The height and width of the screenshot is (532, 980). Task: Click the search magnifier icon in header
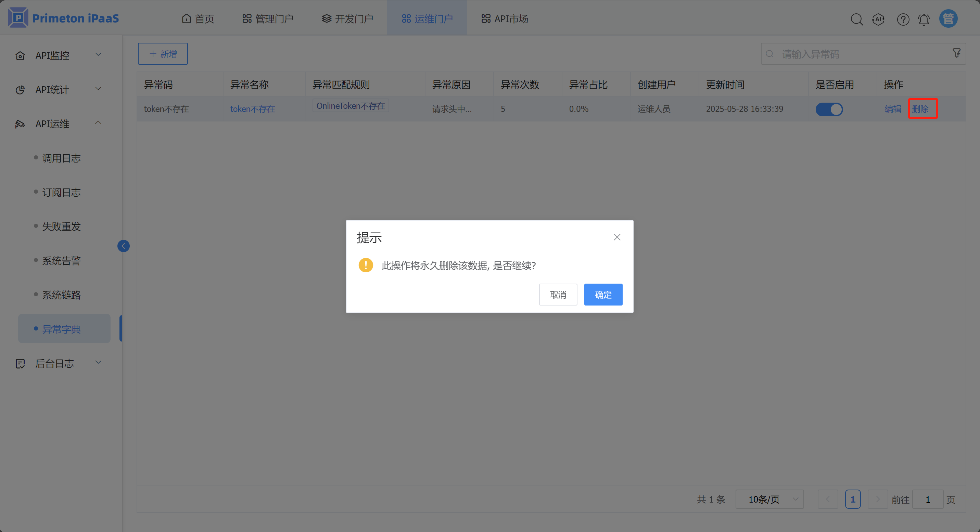(x=856, y=19)
